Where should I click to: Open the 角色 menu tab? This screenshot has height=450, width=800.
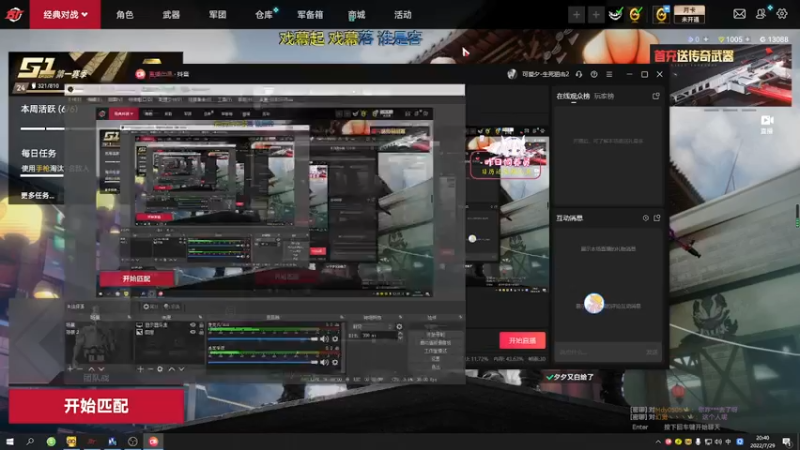(x=124, y=15)
